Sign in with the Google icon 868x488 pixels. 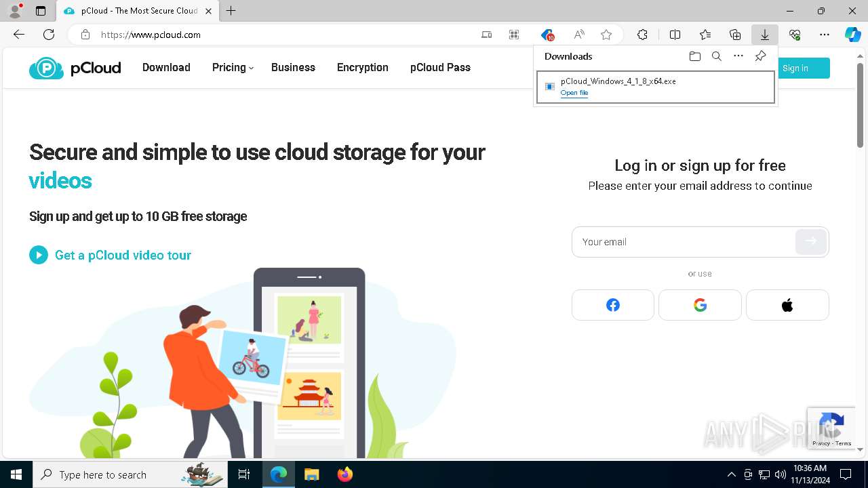tap(700, 305)
